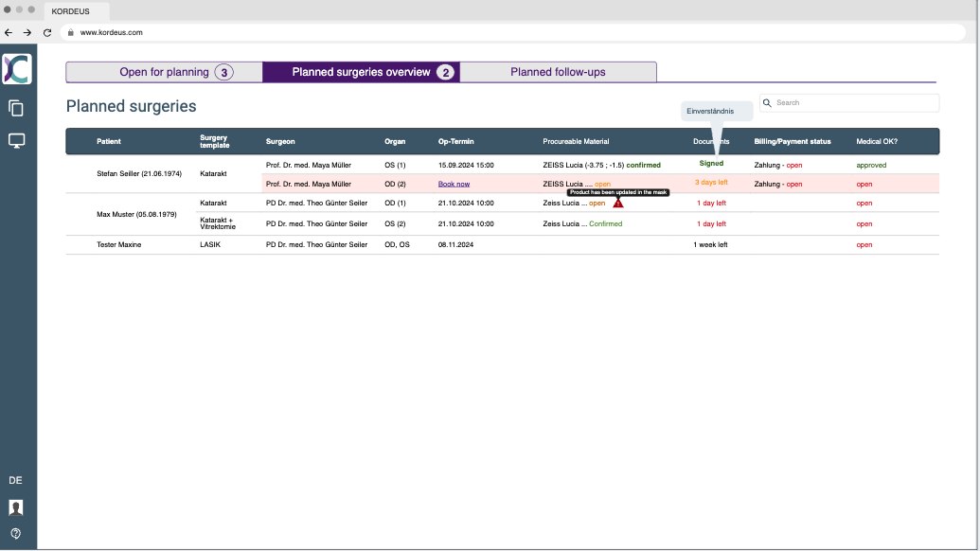Click the red warning triangle icon
Screen dimensions: 980x551
618,203
